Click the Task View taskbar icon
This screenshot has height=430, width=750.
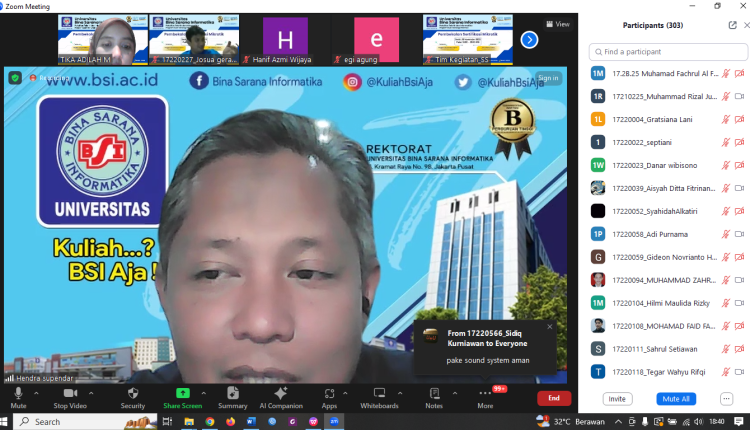click(167, 421)
